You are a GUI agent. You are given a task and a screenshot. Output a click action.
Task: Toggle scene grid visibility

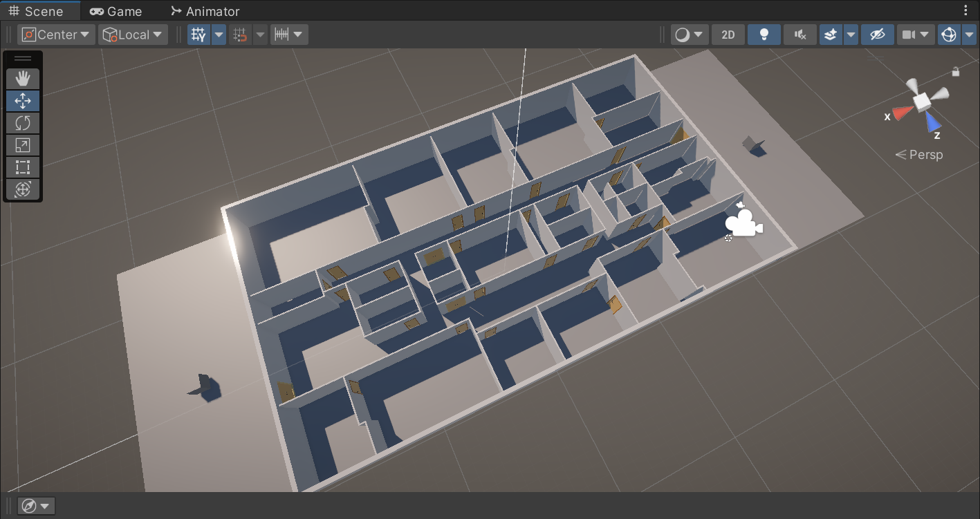[x=199, y=35]
